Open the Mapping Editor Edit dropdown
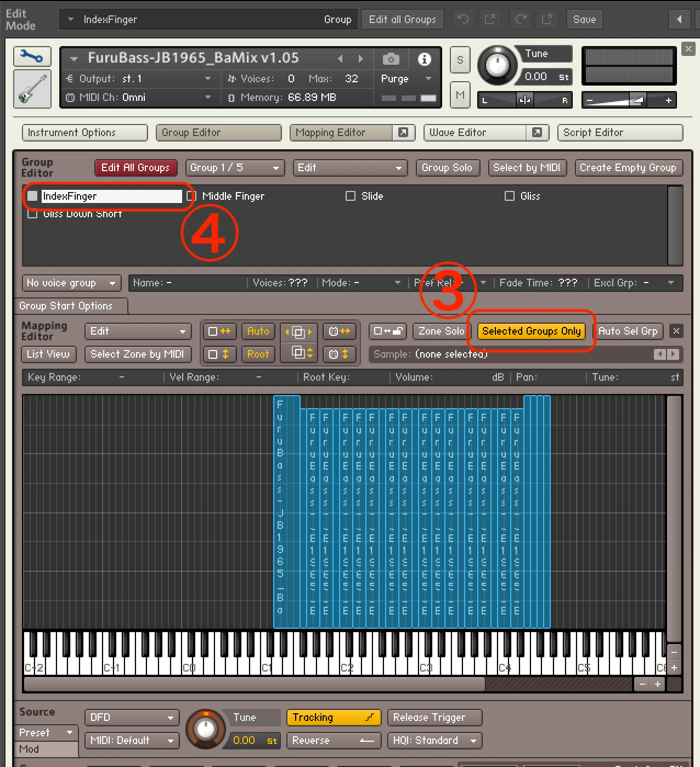This screenshot has width=700, height=767. (138, 331)
